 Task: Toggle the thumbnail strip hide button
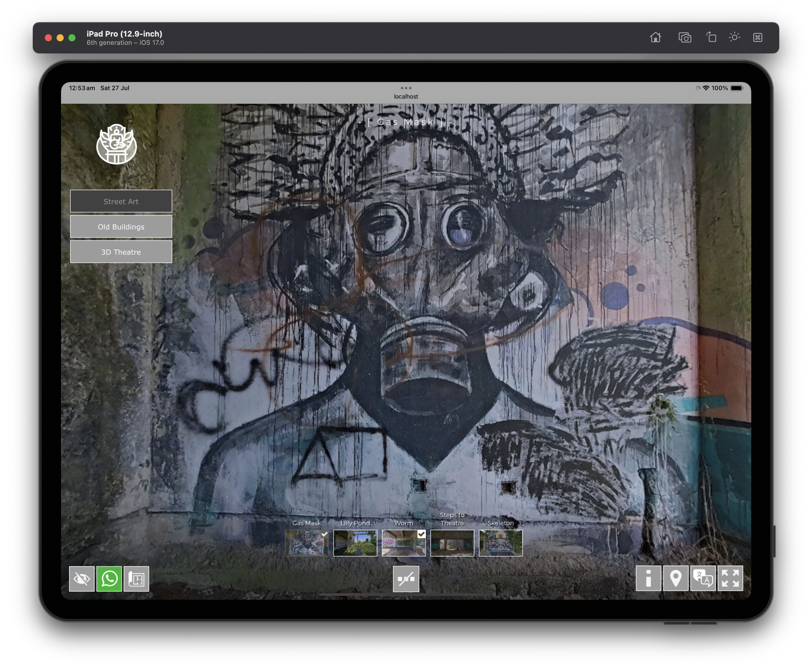pyautogui.click(x=406, y=579)
